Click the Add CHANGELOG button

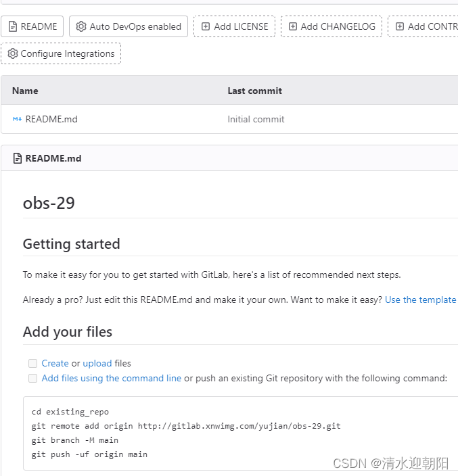pyautogui.click(x=331, y=26)
